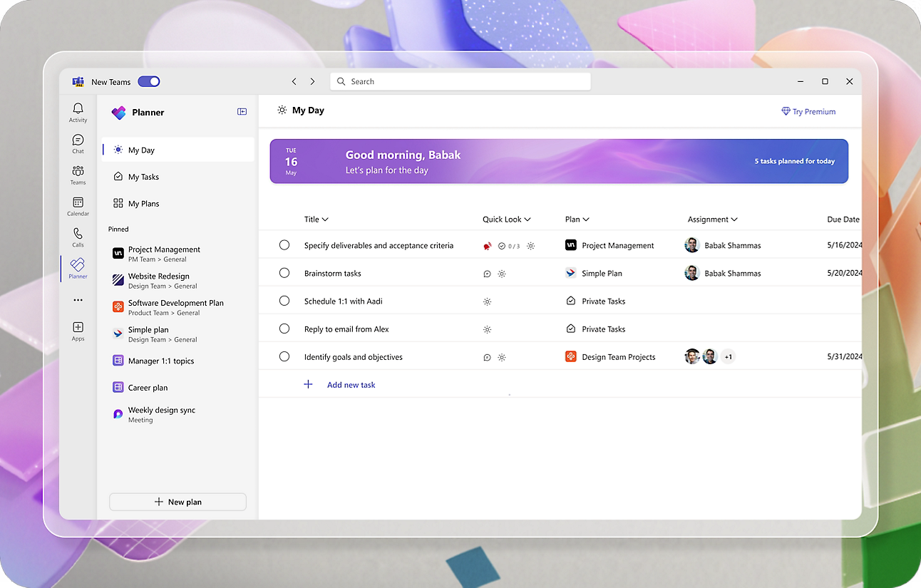Click the My Day sun icon header
Viewport: 921px width, 588px height.
point(282,110)
